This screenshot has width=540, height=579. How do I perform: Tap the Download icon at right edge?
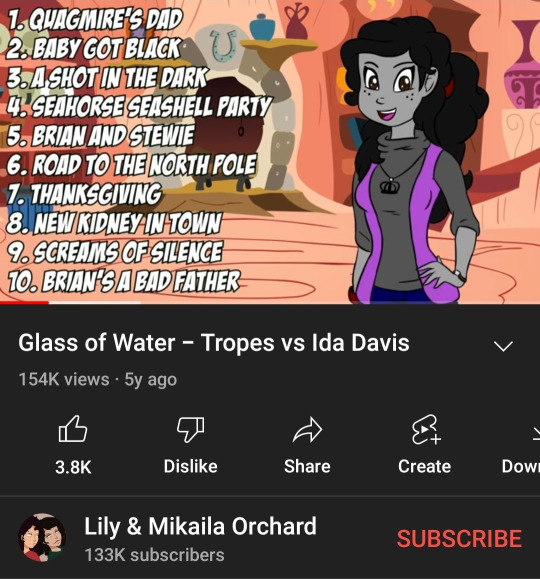tap(536, 432)
